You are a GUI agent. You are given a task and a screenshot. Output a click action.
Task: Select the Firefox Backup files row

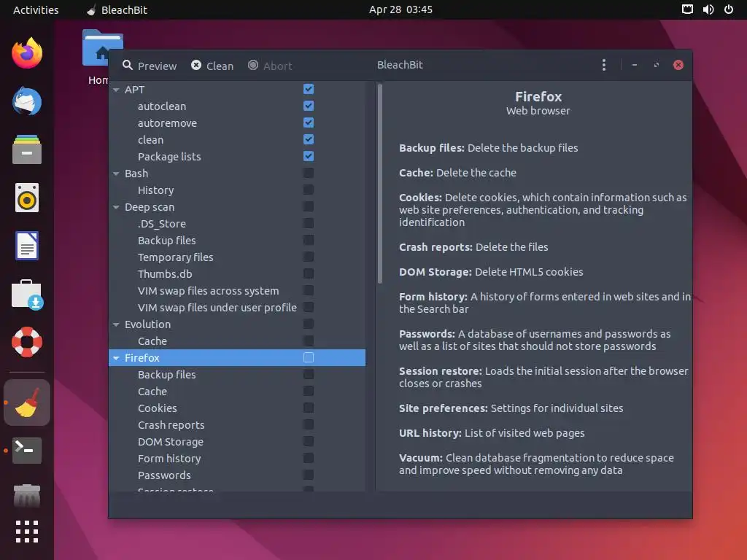pyautogui.click(x=237, y=374)
